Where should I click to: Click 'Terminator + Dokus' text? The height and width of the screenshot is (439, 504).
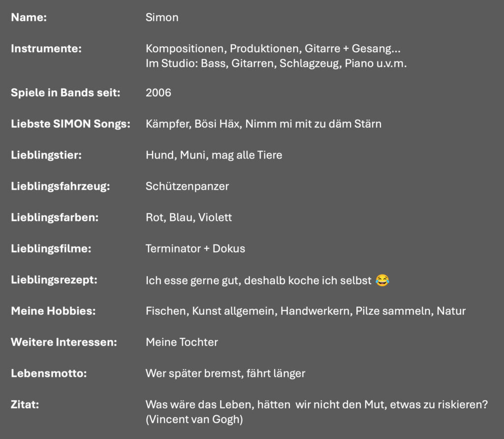195,249
